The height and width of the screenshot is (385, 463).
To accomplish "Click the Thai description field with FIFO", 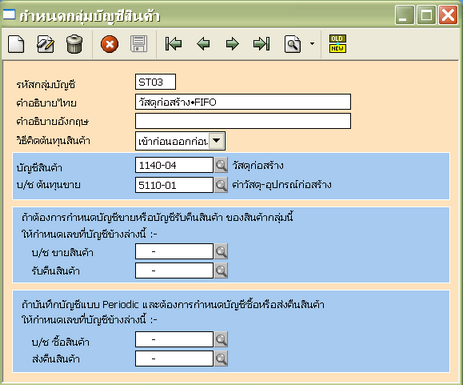I will (x=243, y=102).
